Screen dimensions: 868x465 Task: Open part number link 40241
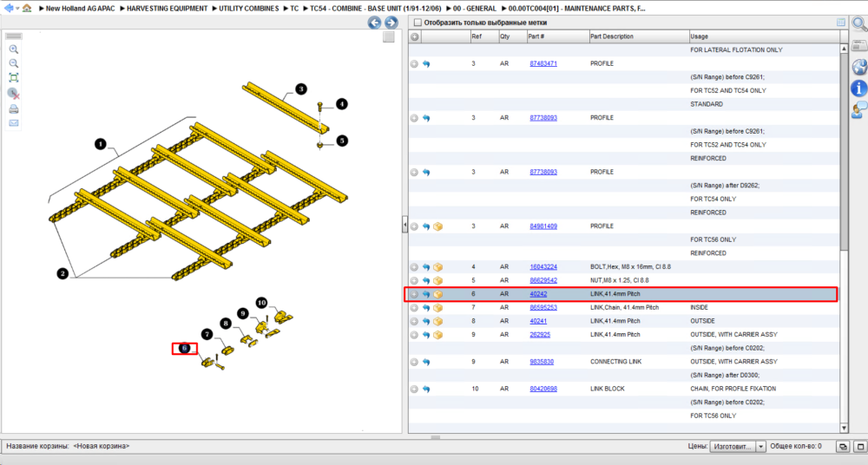click(538, 321)
